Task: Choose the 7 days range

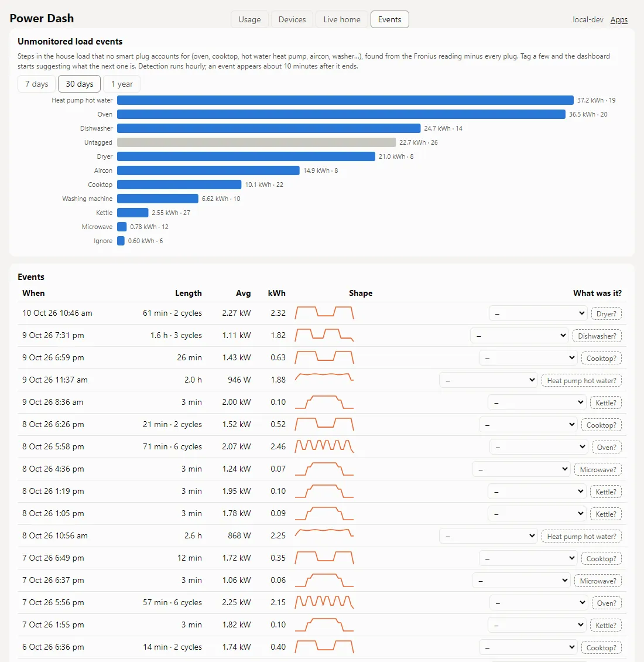Action: click(37, 84)
